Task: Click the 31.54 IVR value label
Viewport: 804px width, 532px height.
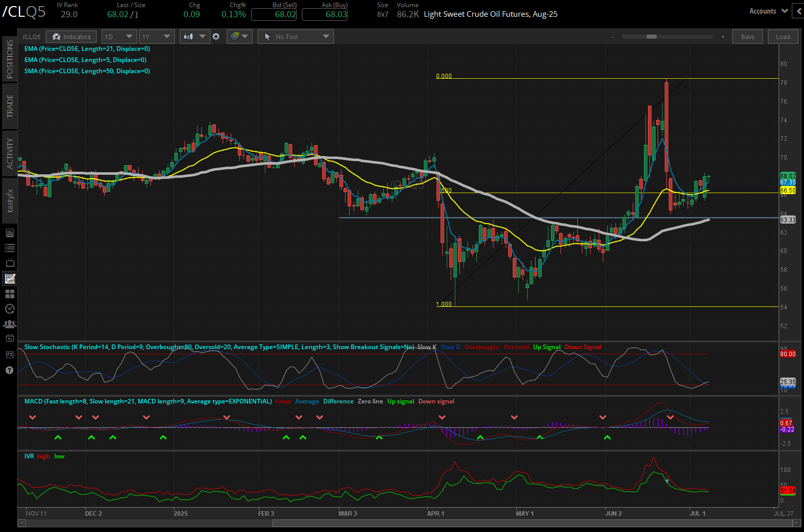Action: point(788,491)
